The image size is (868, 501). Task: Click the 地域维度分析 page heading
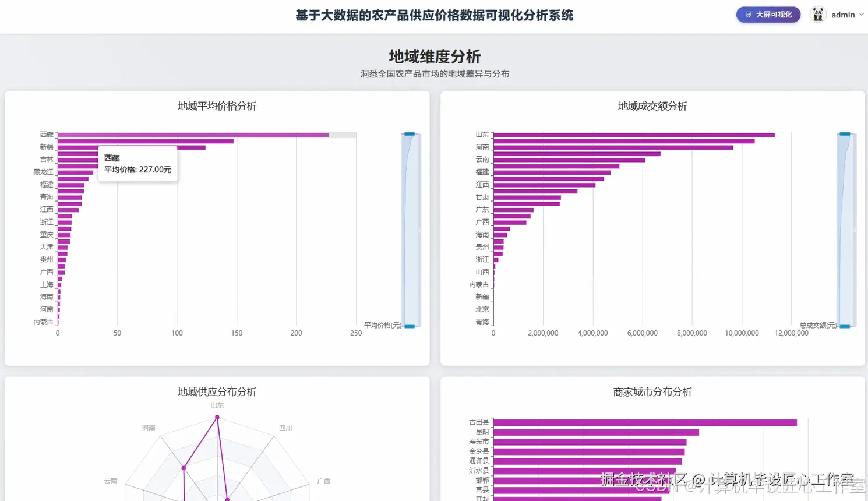(x=435, y=57)
